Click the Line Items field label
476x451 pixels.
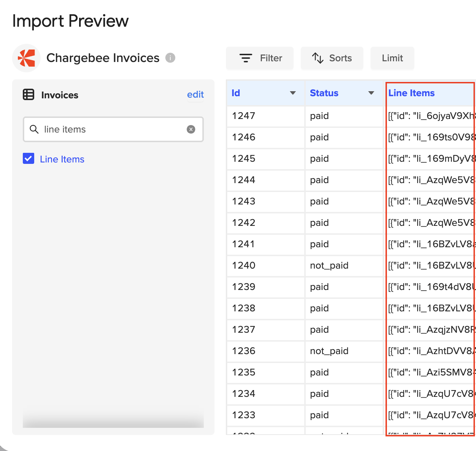62,159
